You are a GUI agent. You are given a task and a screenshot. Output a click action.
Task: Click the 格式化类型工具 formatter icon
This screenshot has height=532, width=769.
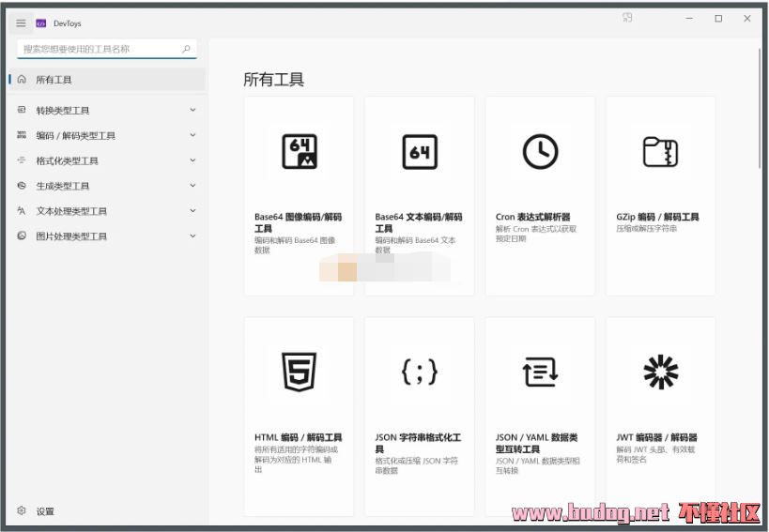(x=22, y=160)
